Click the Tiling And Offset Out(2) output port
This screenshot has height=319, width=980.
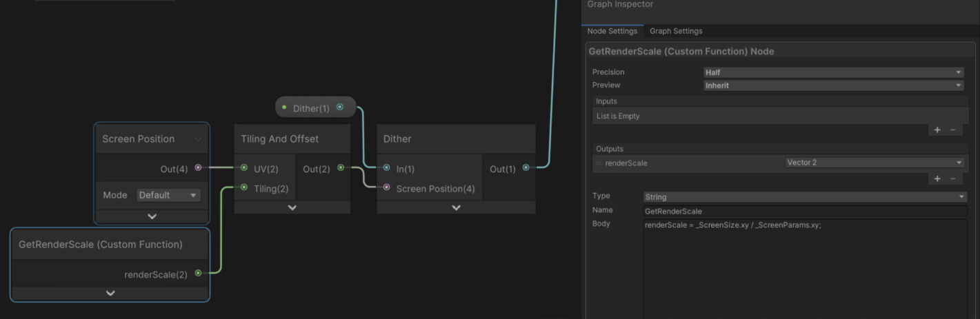pos(341,167)
